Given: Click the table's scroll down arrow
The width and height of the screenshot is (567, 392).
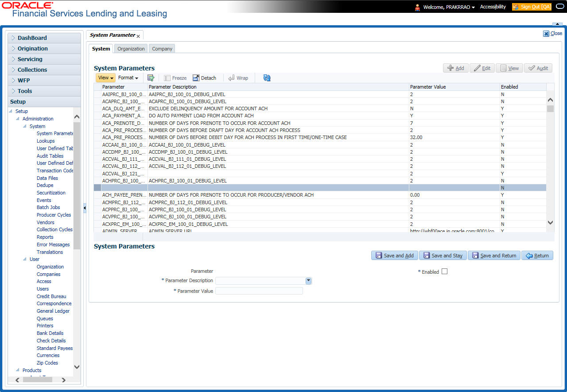Looking at the screenshot, I should tap(550, 223).
